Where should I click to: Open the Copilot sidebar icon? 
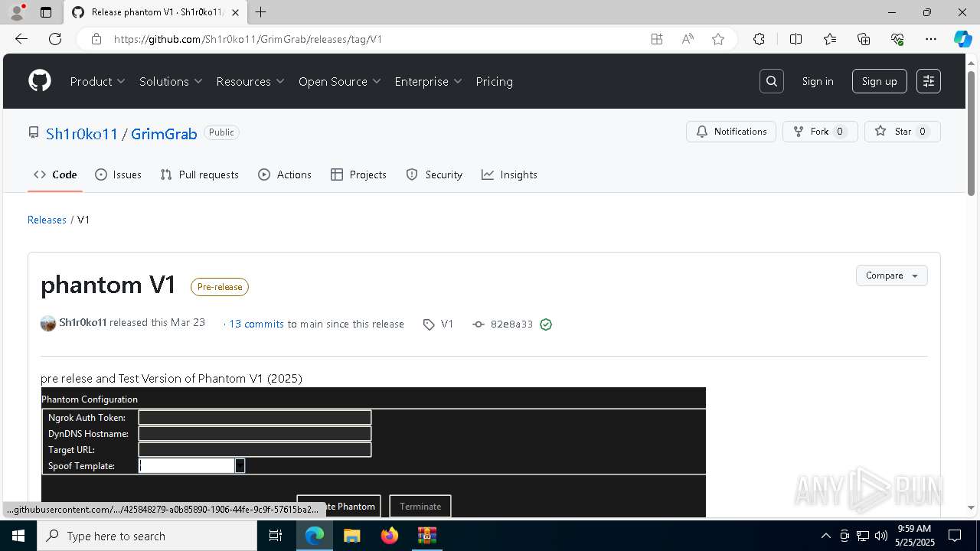[962, 39]
